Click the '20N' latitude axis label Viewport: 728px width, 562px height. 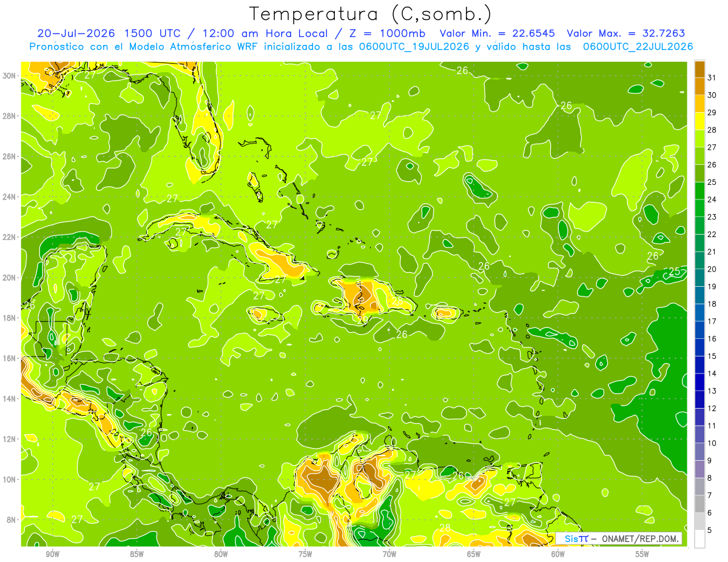[10, 278]
